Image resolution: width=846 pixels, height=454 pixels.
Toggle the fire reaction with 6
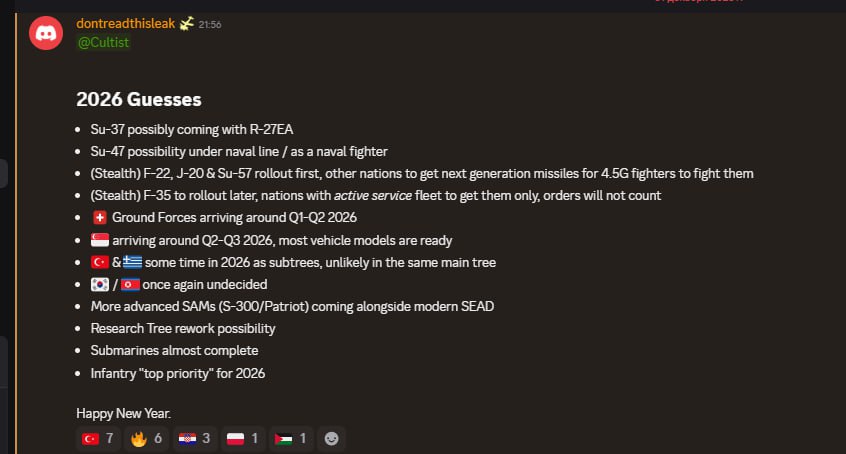146,438
